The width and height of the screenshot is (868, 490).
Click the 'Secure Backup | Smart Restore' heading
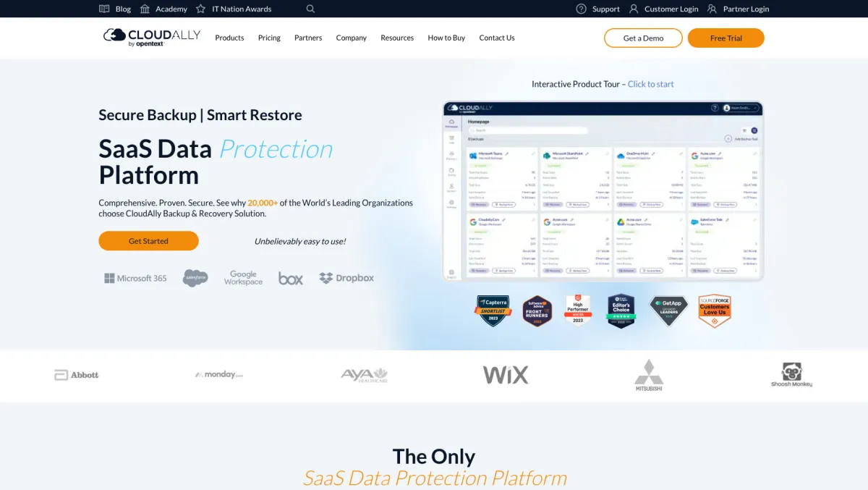tap(200, 114)
